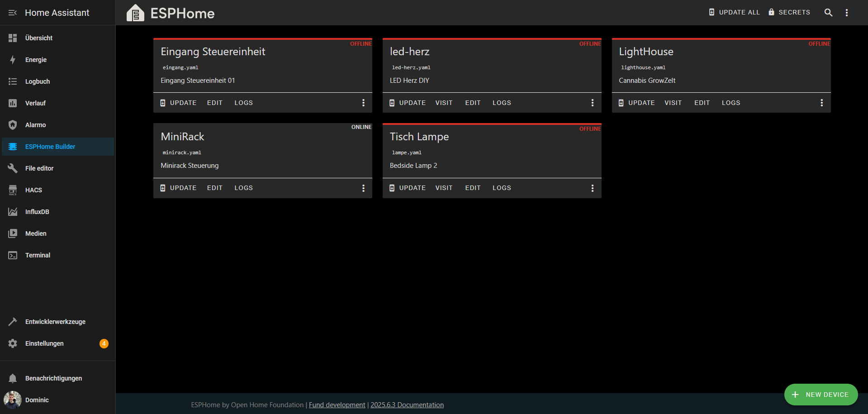This screenshot has height=414, width=868.
Task: Open Benachrichtigungen bell icon
Action: coord(13,378)
